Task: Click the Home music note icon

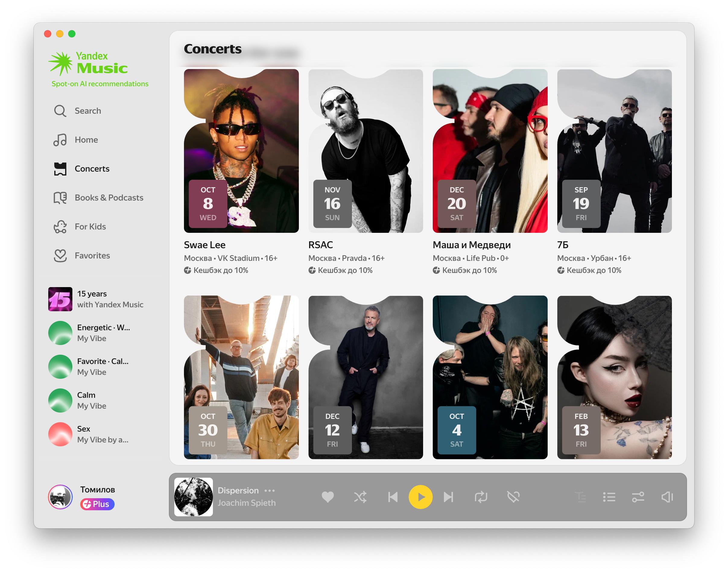Action: tap(60, 140)
